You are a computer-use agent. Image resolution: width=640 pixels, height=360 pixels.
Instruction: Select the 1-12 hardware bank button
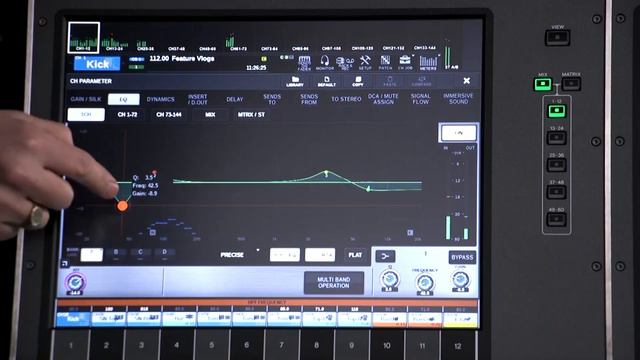pos(557,111)
